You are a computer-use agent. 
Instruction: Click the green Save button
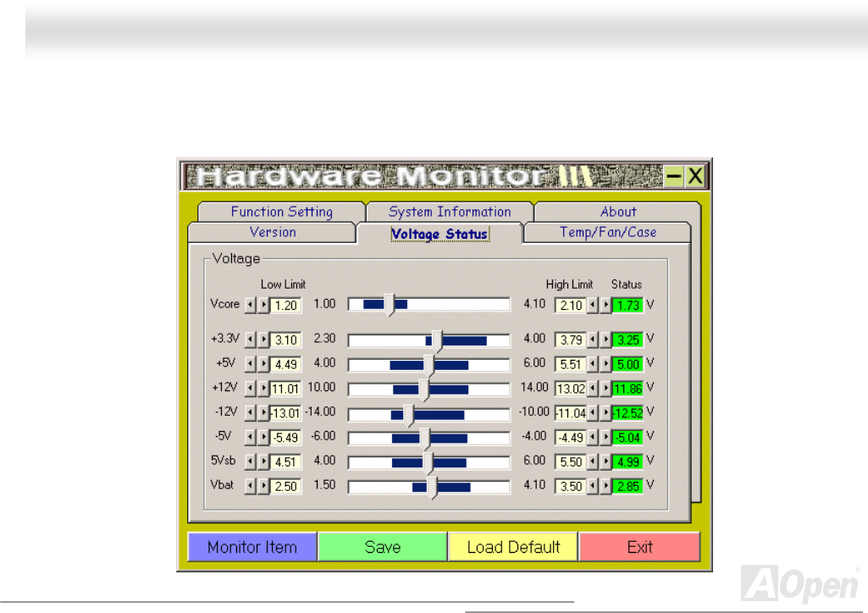tap(383, 547)
